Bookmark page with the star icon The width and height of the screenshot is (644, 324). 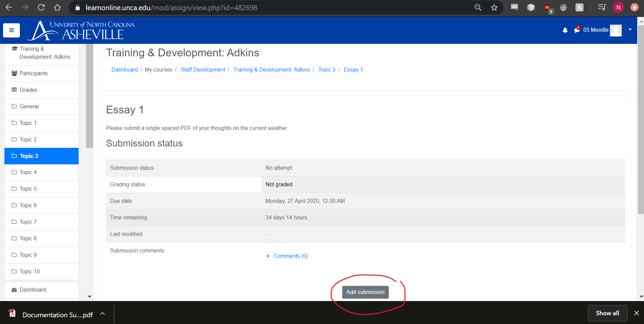coord(494,7)
